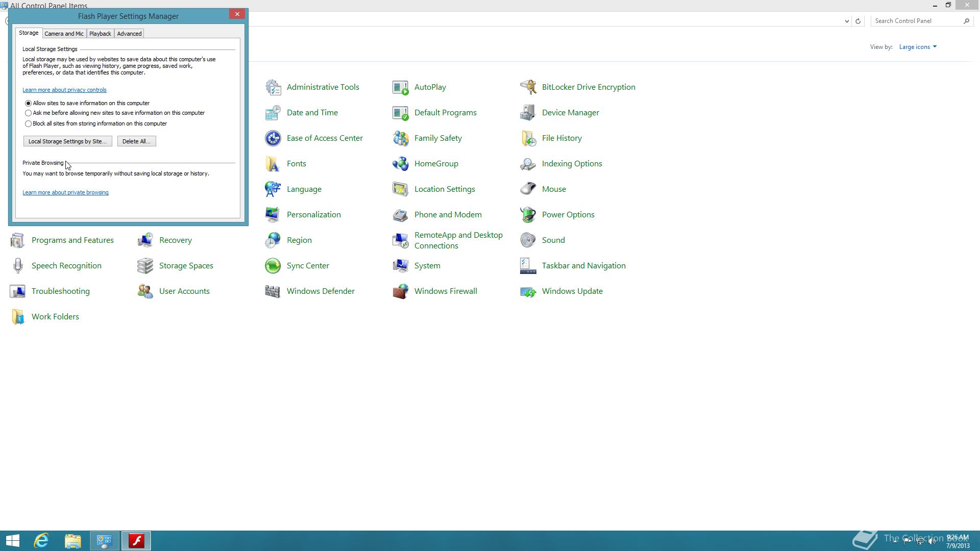This screenshot has width=980, height=551.
Task: Click the Search Control Panel field
Action: click(x=917, y=21)
